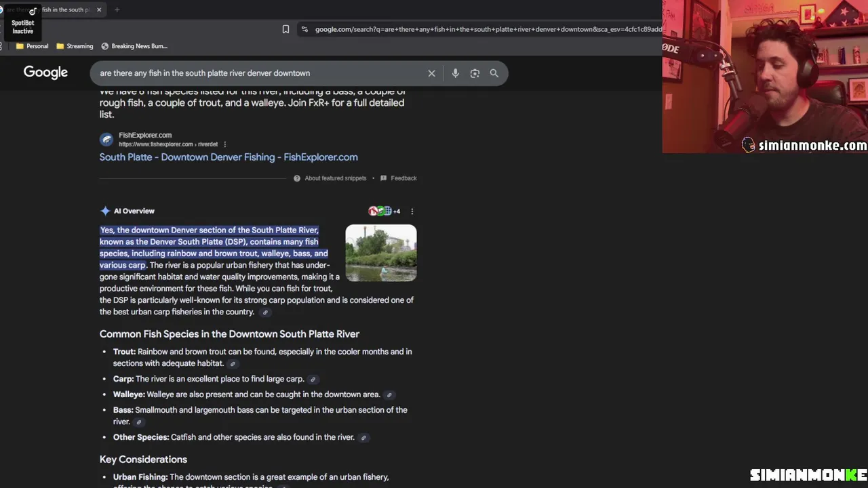Click the 'Urban Fishing:' bullet text

(x=140, y=477)
